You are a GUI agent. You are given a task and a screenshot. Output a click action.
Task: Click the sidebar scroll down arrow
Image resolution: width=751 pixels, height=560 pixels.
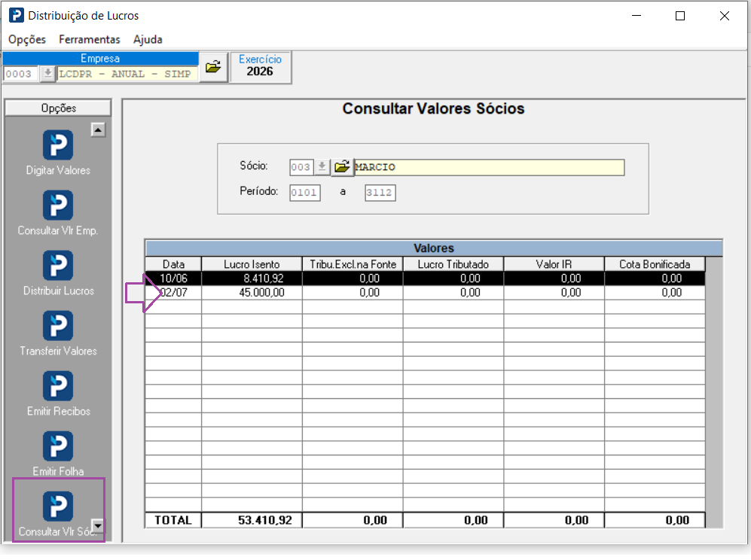click(x=98, y=526)
